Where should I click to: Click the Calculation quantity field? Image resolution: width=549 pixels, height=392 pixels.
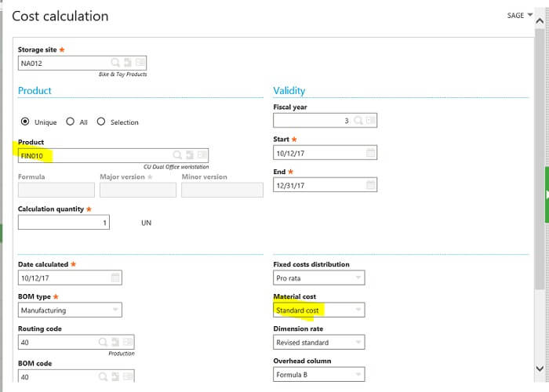64,222
